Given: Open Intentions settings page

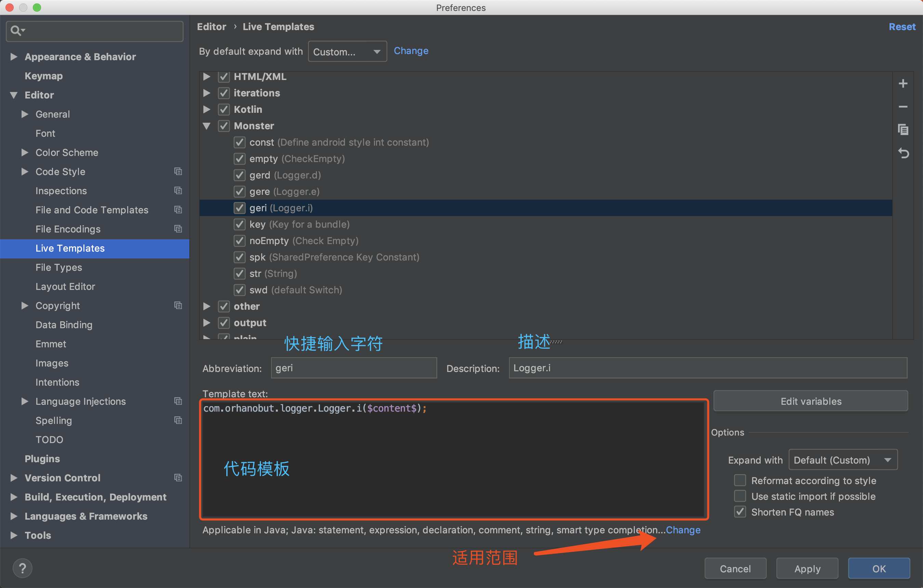Looking at the screenshot, I should click(x=57, y=382).
